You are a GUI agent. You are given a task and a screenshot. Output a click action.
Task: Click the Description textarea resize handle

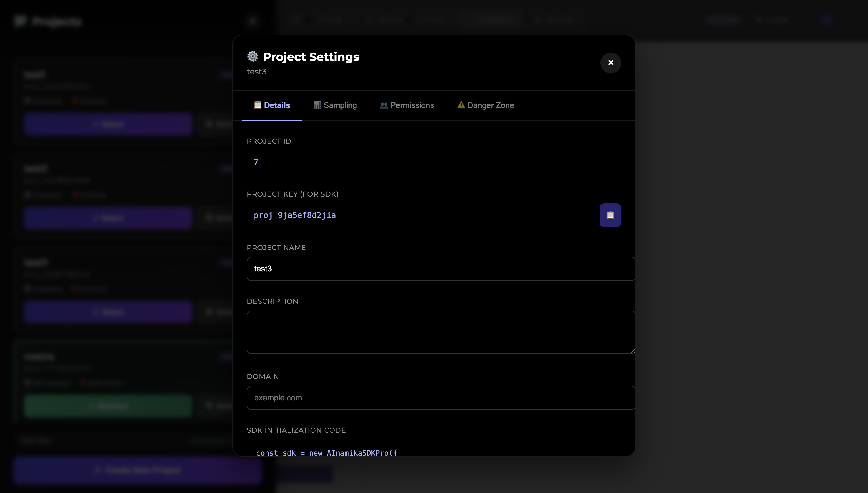point(632,351)
